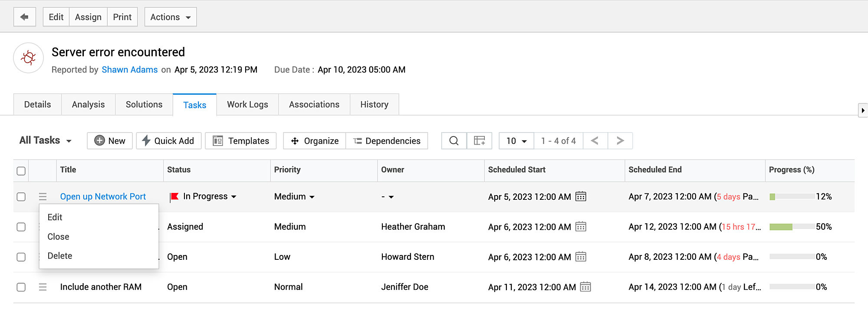The height and width of the screenshot is (318, 868).
Task: Click the search magnifier icon in task toolbar
Action: (x=454, y=141)
